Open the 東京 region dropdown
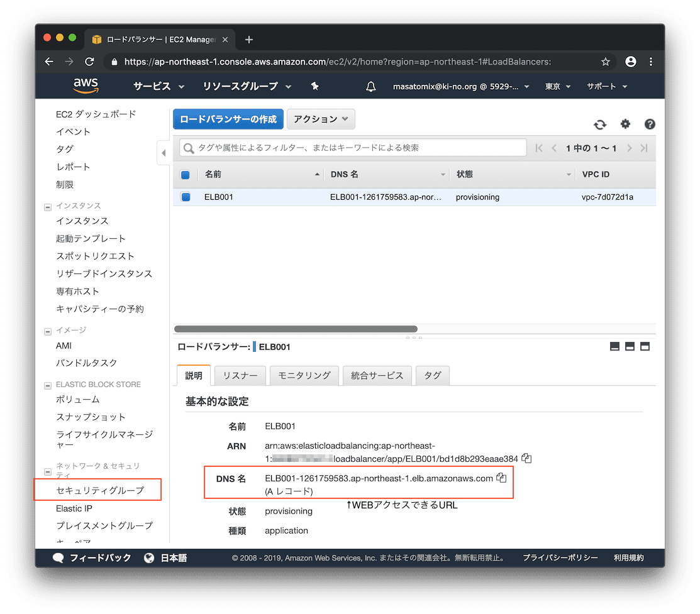700x614 pixels. 558,87
